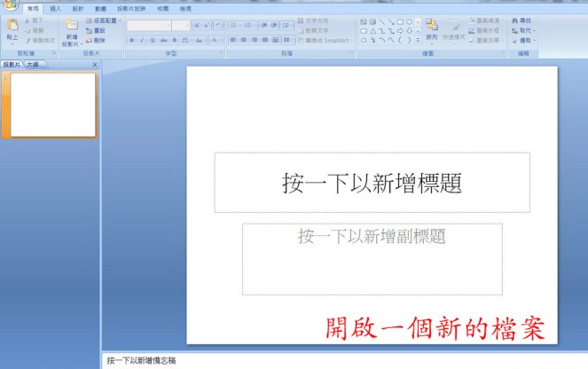Select the Down Arrow shape
This screenshot has height=369, width=588.
coord(409,31)
